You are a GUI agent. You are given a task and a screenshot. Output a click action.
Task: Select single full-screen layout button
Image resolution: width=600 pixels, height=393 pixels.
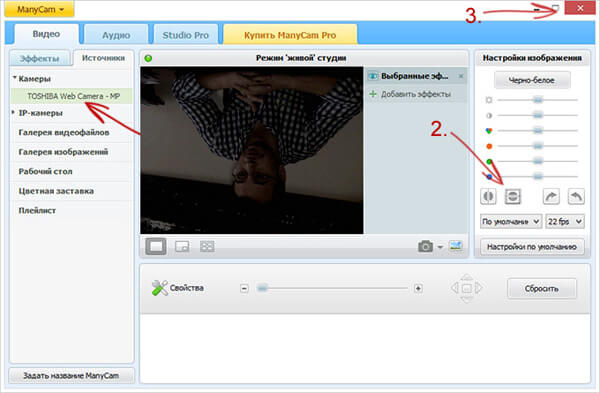[156, 246]
